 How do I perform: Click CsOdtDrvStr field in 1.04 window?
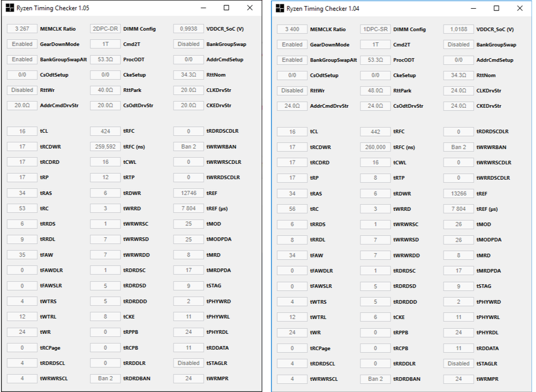[x=375, y=106]
